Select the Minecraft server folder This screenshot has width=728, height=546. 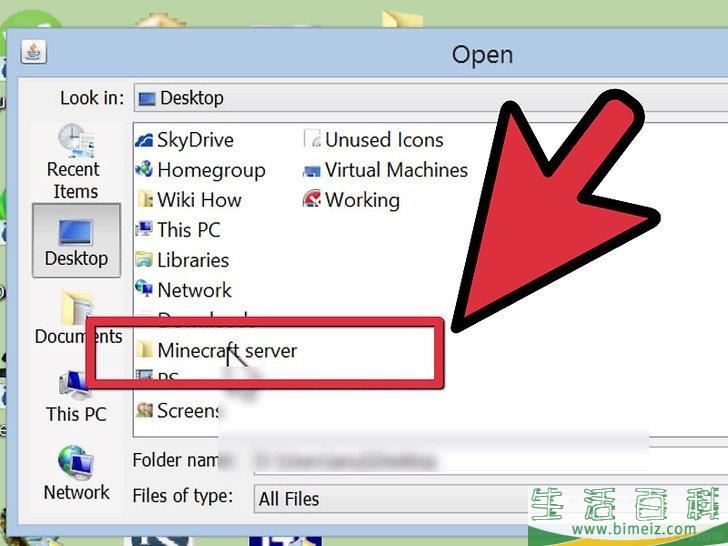pyautogui.click(x=217, y=351)
